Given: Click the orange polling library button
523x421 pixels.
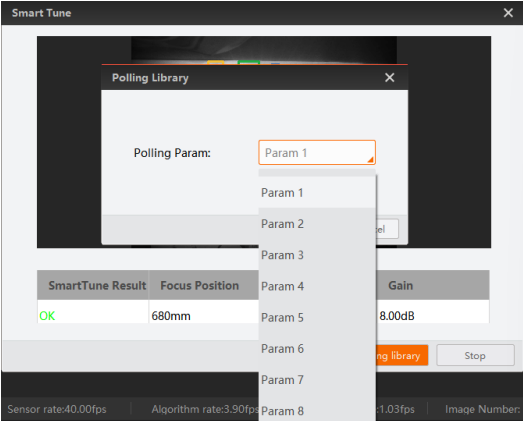Looking at the screenshot, I should [402, 355].
